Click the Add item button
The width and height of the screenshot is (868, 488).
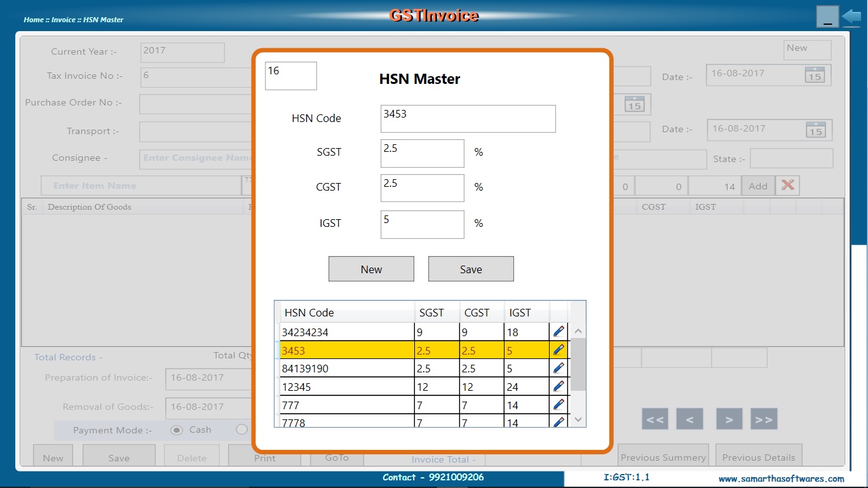(757, 186)
